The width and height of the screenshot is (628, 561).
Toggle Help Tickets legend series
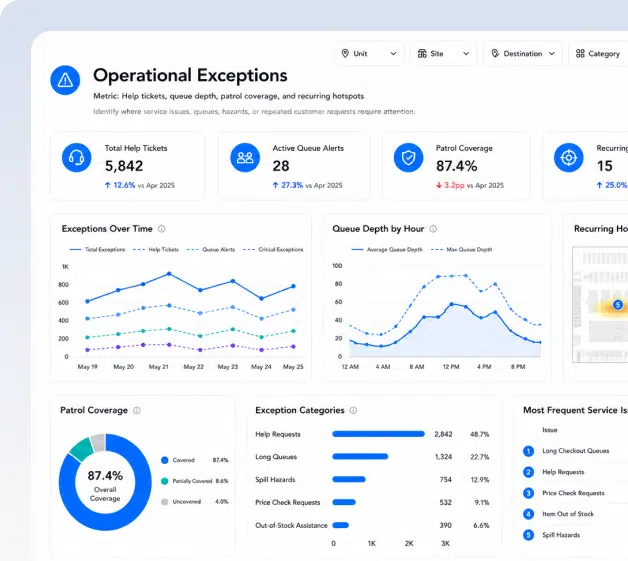tap(155, 249)
